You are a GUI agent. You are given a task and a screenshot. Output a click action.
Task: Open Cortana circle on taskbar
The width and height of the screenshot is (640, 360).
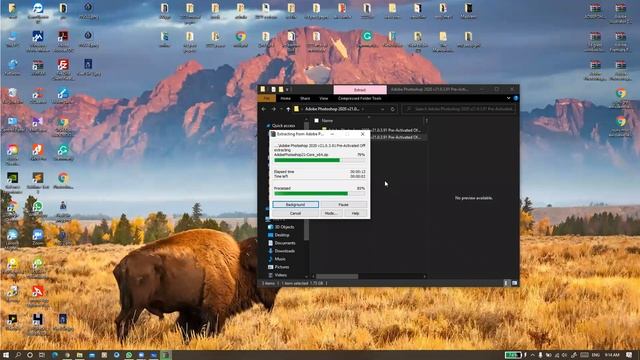30,355
